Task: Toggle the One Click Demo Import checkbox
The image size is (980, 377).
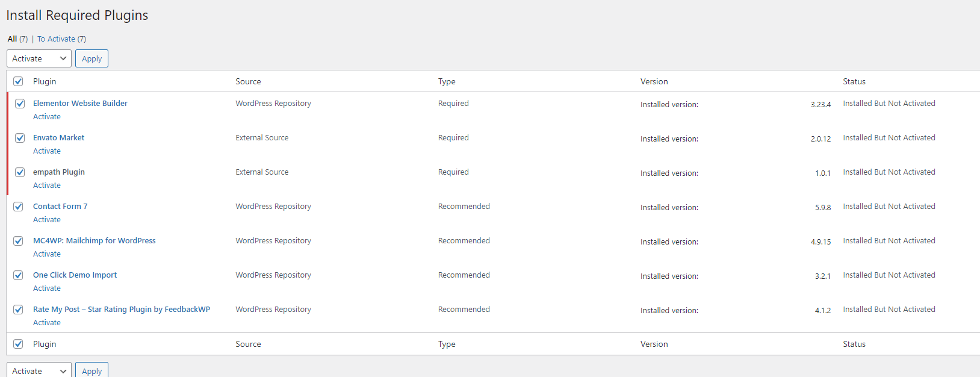Action: pyautogui.click(x=19, y=275)
